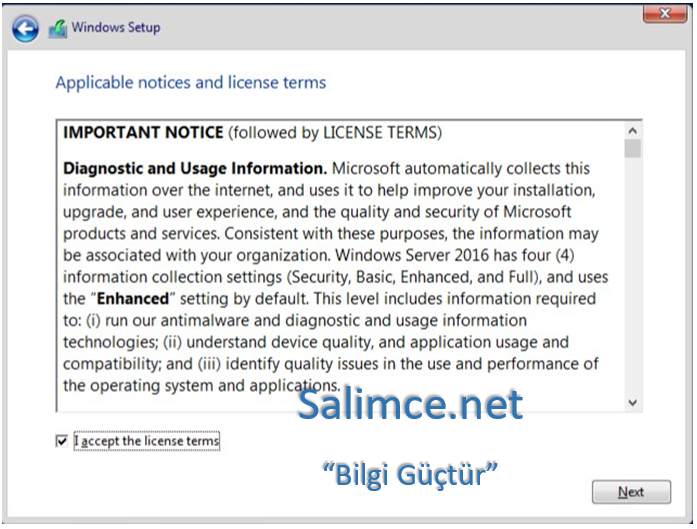Image resolution: width=697 pixels, height=529 pixels.
Task: Click the "Bilgi Güçtür" slogan text
Action: [410, 473]
